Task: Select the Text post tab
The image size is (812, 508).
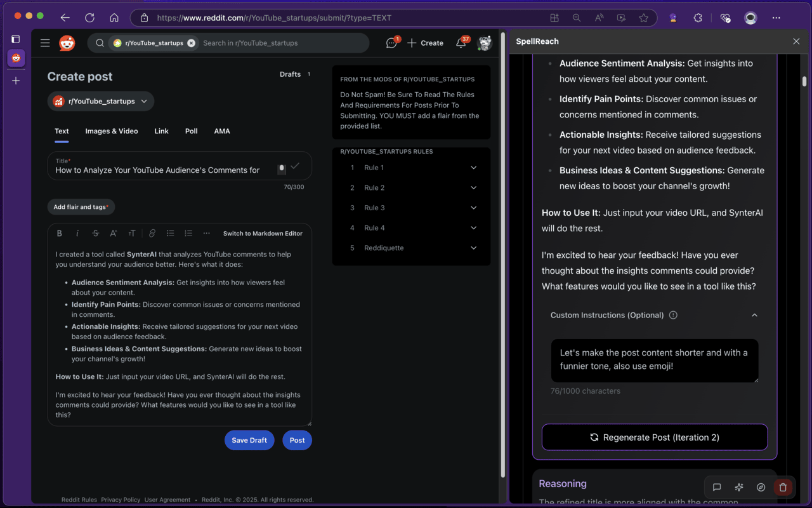Action: 62,131
